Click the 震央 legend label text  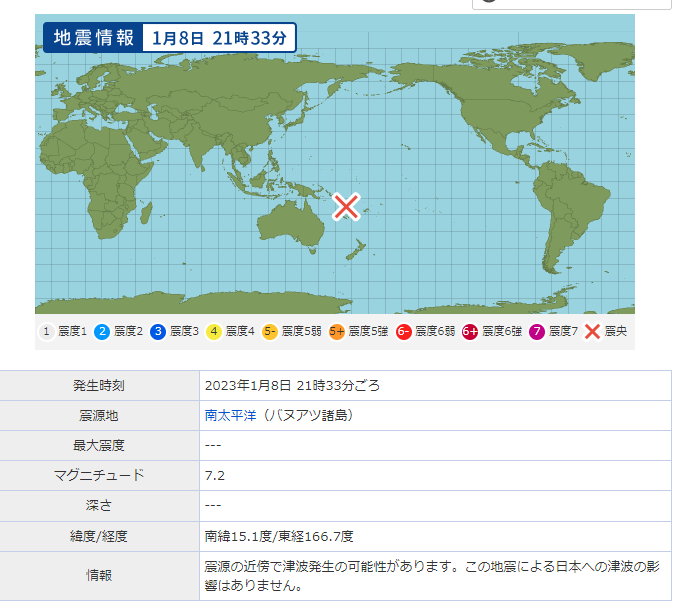(x=615, y=331)
